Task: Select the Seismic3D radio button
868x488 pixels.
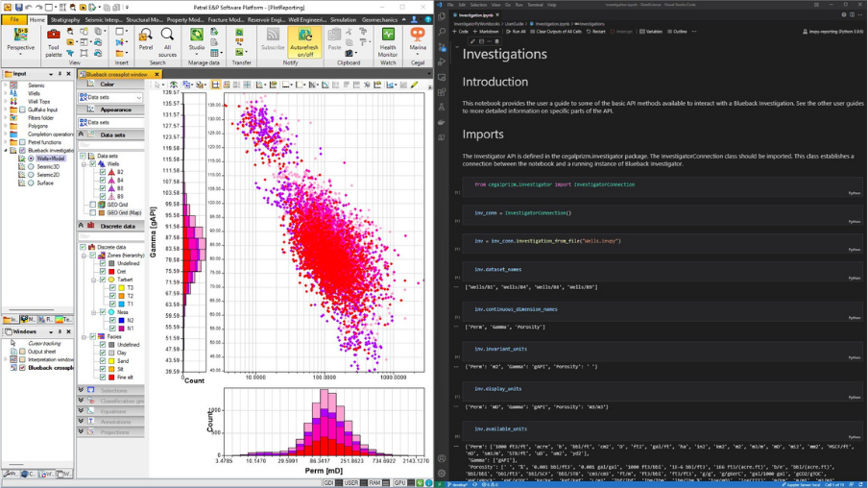Action: pos(31,166)
